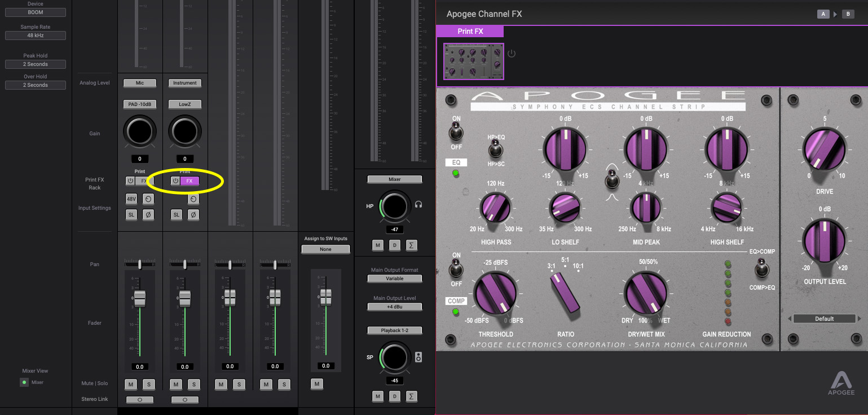Viewport: 868px width, 415px height.
Task: Enable 48V phantom power on Mic channel
Action: (131, 198)
